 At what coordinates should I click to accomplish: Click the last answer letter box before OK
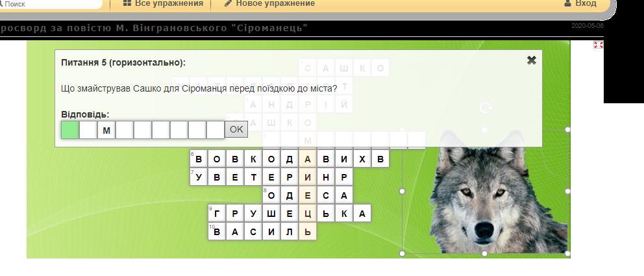pyautogui.click(x=215, y=130)
